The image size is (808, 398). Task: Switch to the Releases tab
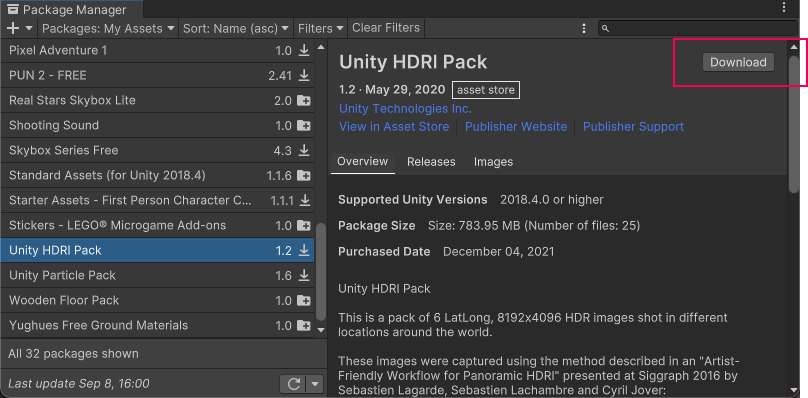(x=431, y=162)
